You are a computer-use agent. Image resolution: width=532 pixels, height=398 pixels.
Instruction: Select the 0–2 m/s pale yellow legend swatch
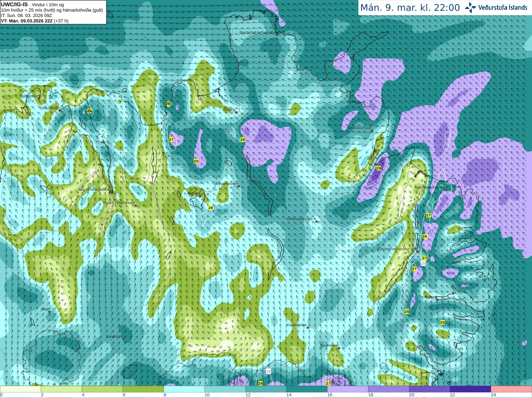[20, 389]
